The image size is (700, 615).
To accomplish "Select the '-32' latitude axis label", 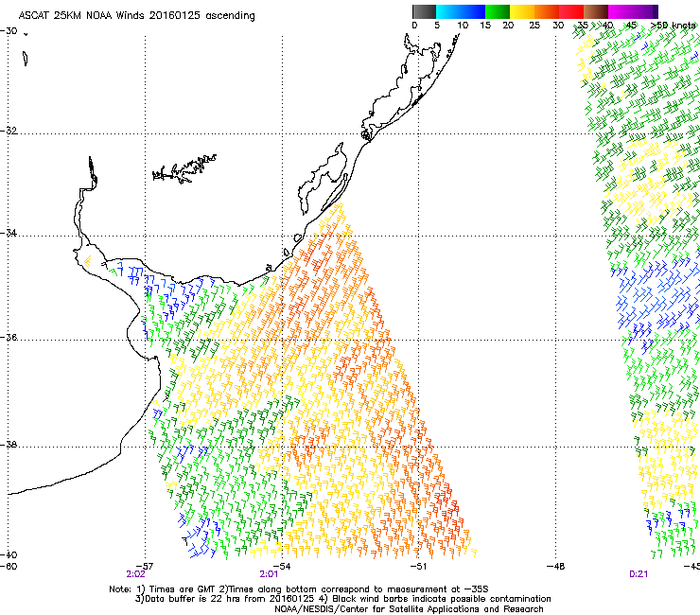I will pyautogui.click(x=9, y=131).
